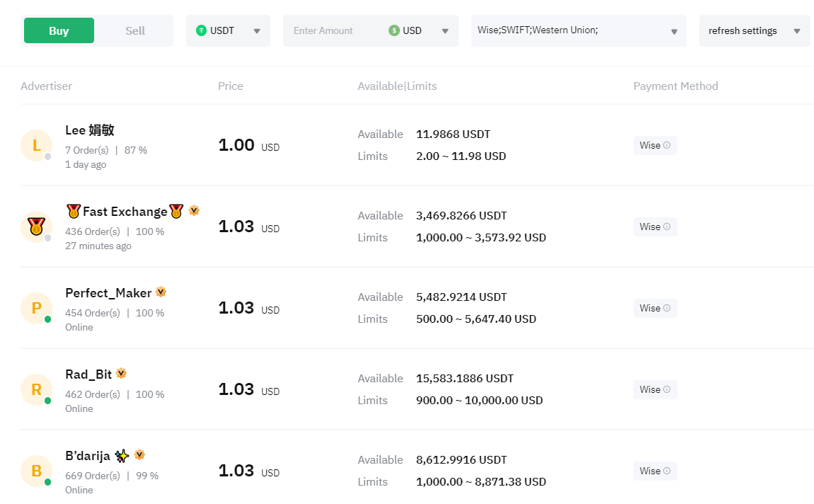Click Fast Exchange's medal avatar icon

point(36,227)
